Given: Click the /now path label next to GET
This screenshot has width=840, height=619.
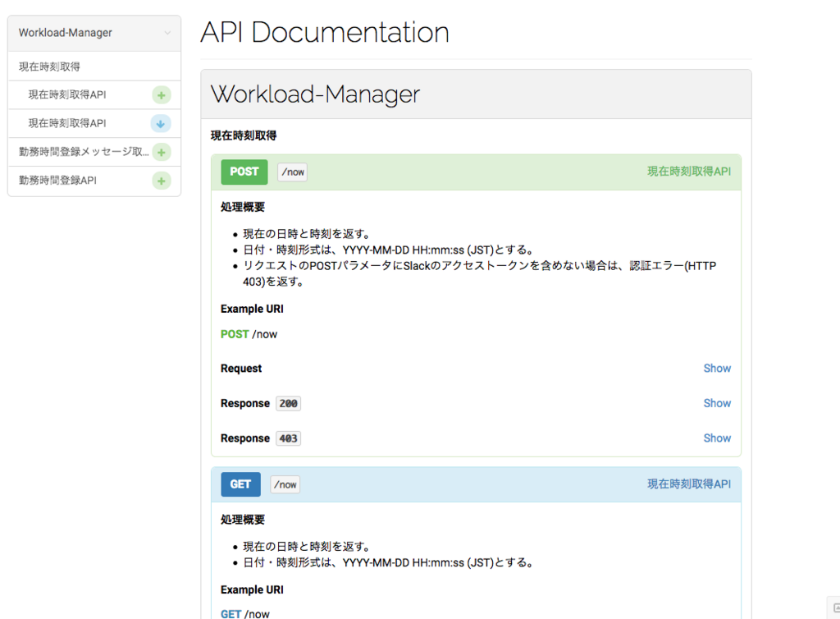Looking at the screenshot, I should click(x=285, y=484).
